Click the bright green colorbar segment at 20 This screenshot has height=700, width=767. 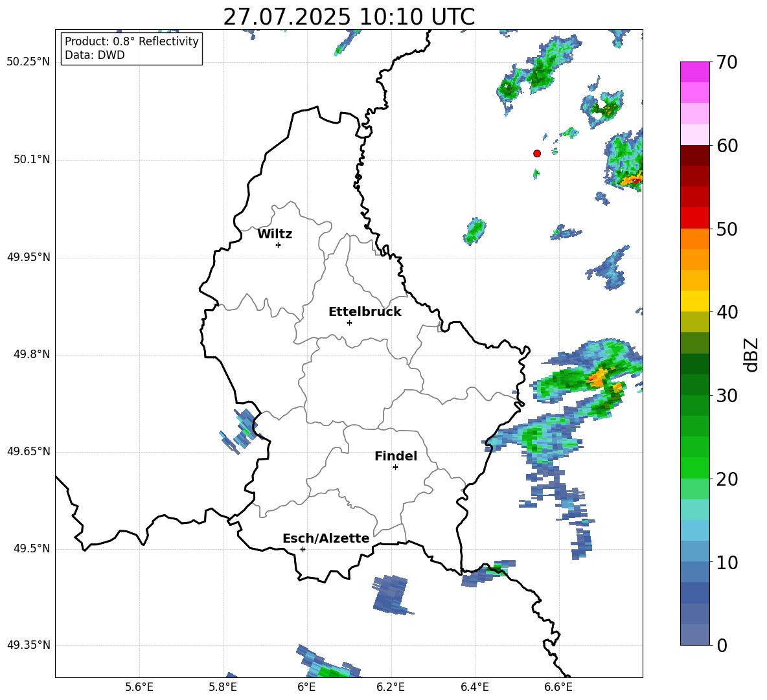(x=695, y=468)
